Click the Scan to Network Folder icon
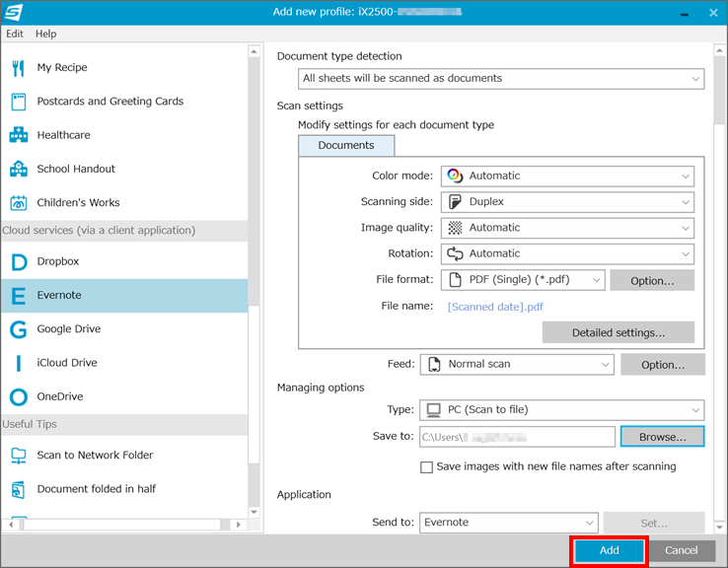This screenshot has height=568, width=728. (19, 456)
